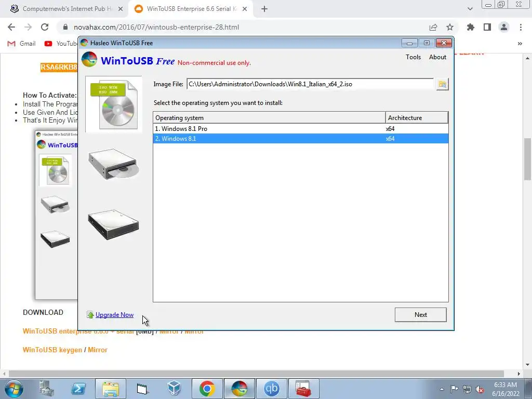Close the Computernewb browser tab

[121, 9]
